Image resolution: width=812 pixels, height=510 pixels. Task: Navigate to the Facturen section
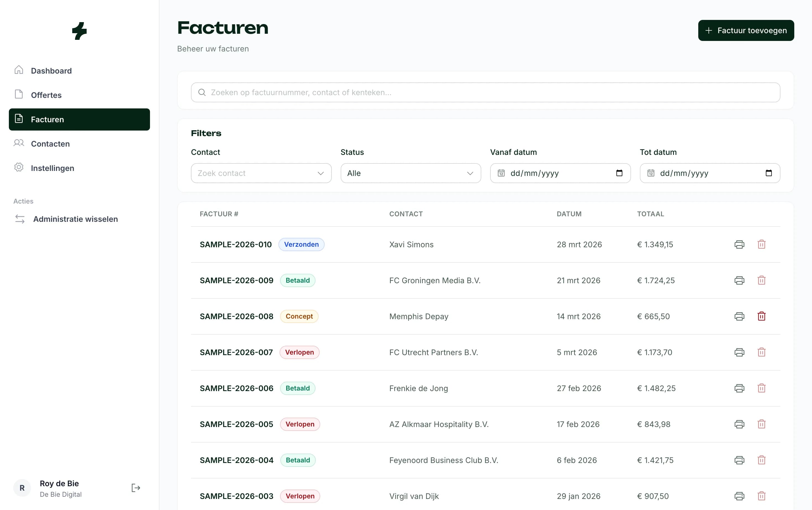point(47,119)
